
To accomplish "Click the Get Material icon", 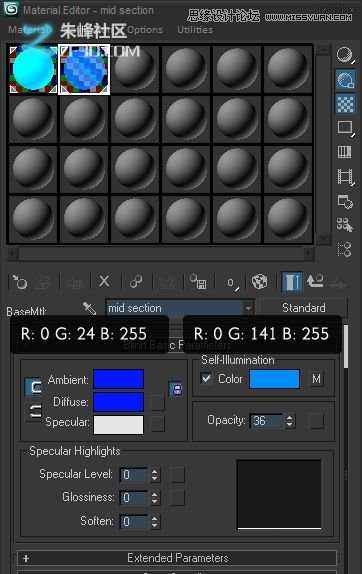I will pyautogui.click(x=19, y=282).
